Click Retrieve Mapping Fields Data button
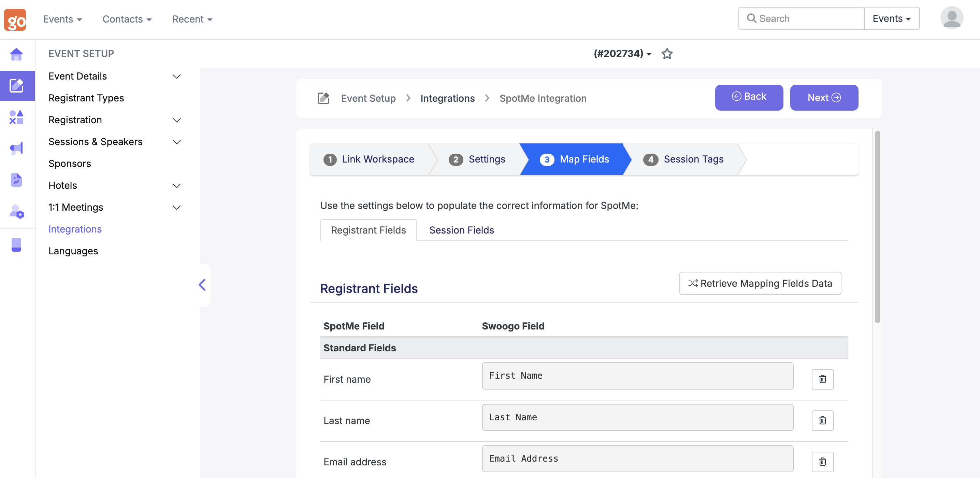This screenshot has width=980, height=478. [x=760, y=283]
